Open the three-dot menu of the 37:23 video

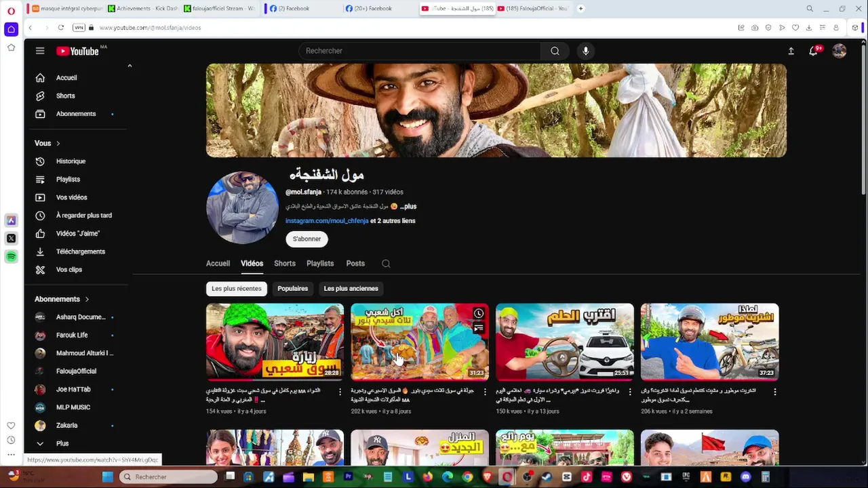click(775, 392)
